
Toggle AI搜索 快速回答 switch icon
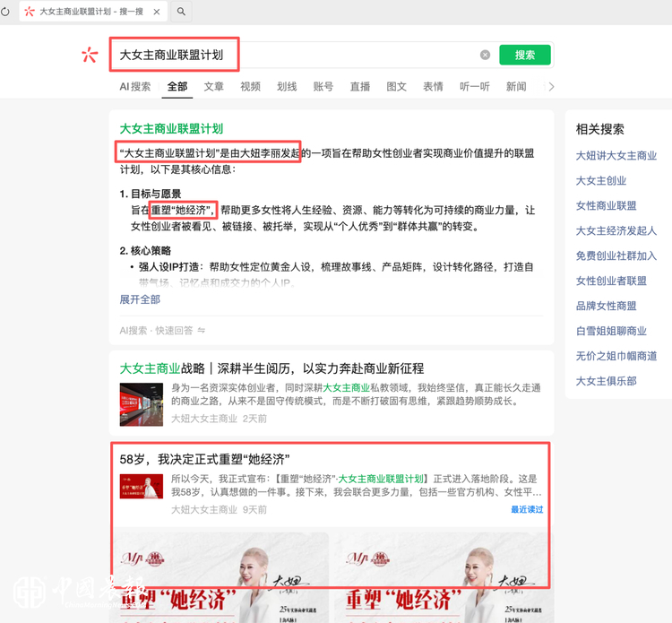tap(202, 330)
